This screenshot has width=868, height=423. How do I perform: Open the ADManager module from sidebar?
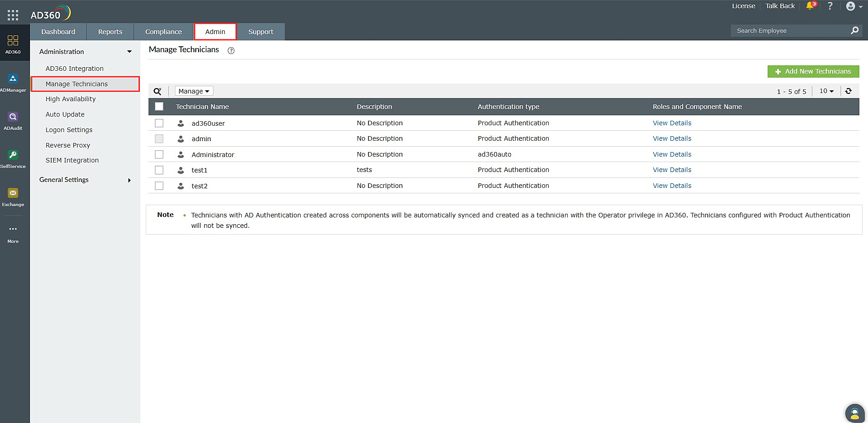13,82
